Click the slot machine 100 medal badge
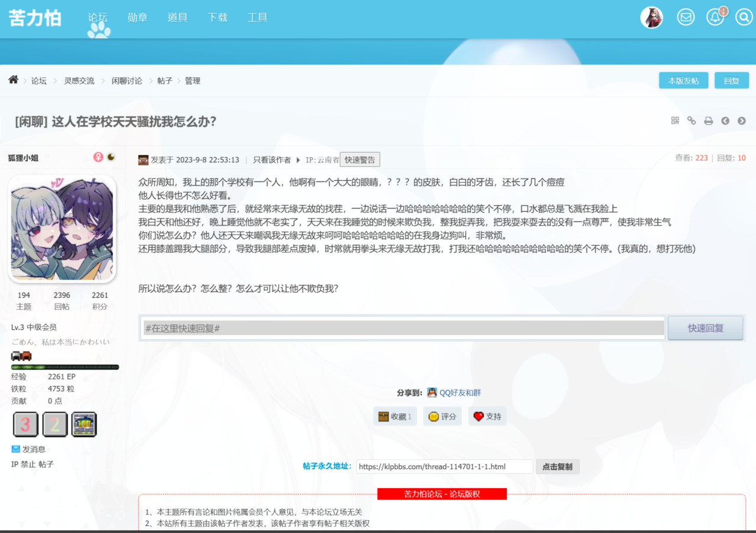The width and height of the screenshot is (756, 533). [84, 424]
